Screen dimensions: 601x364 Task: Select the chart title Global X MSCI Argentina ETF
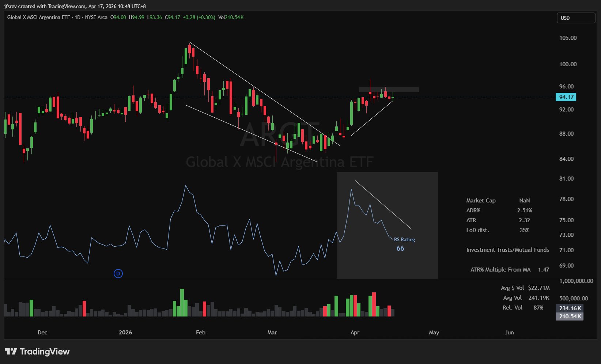coord(38,17)
